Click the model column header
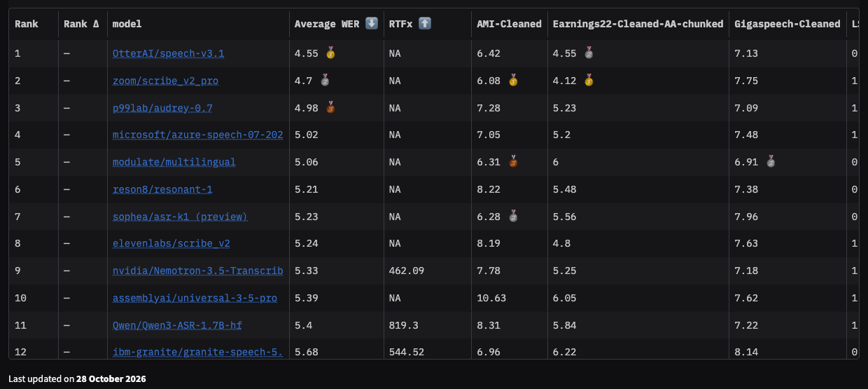868x389 pixels. [198, 24]
